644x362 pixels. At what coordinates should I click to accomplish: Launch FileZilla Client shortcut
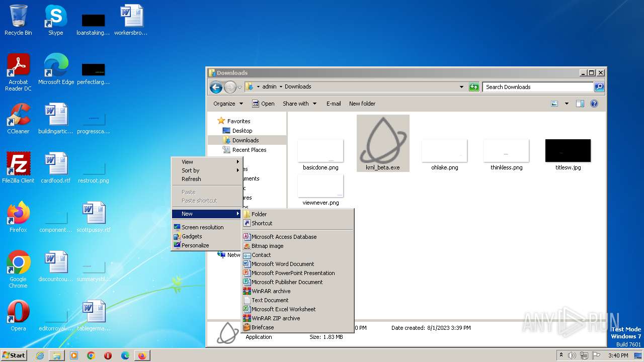tap(18, 167)
